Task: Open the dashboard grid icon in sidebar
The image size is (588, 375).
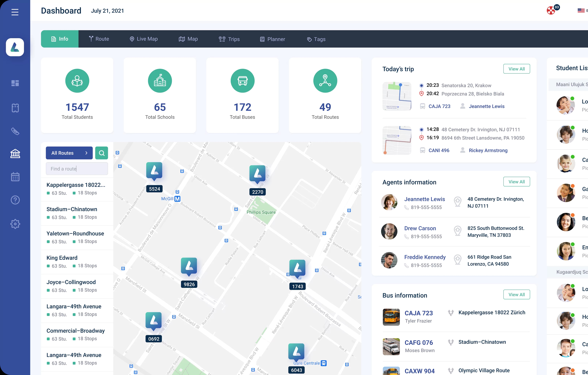Action: tap(15, 83)
